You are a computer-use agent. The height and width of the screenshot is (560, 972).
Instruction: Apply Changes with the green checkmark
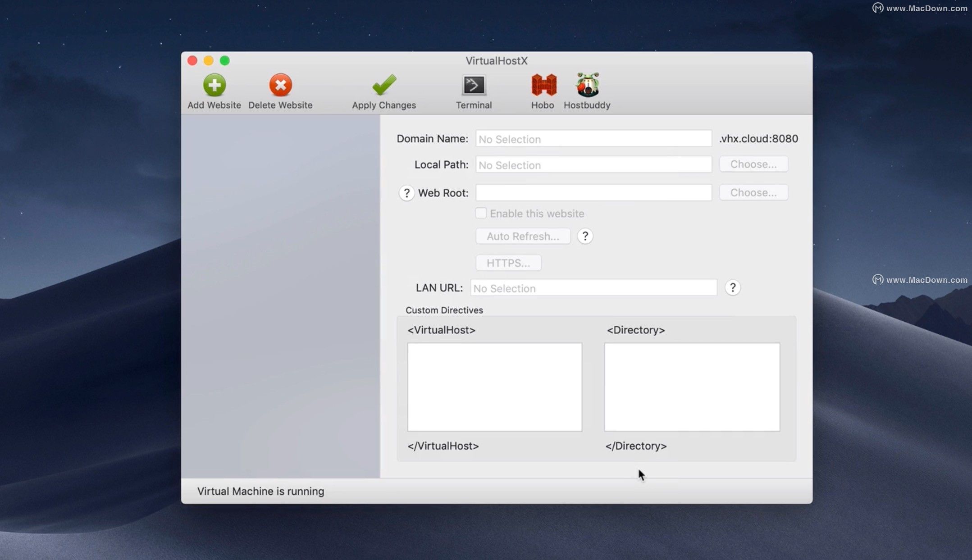pos(384,85)
